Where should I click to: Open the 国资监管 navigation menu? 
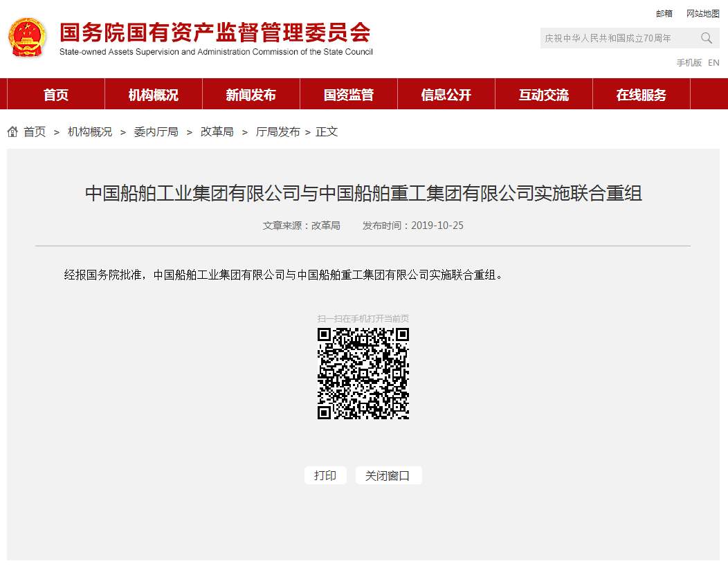point(349,95)
